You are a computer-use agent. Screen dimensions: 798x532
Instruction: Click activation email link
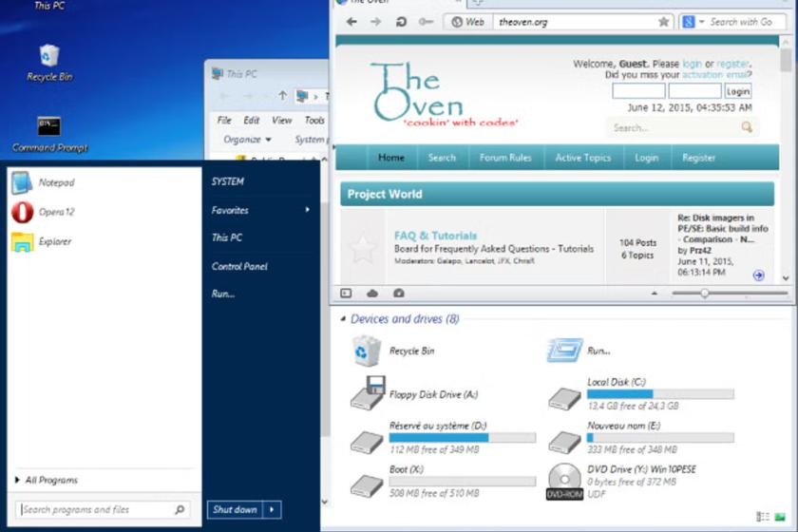715,75
